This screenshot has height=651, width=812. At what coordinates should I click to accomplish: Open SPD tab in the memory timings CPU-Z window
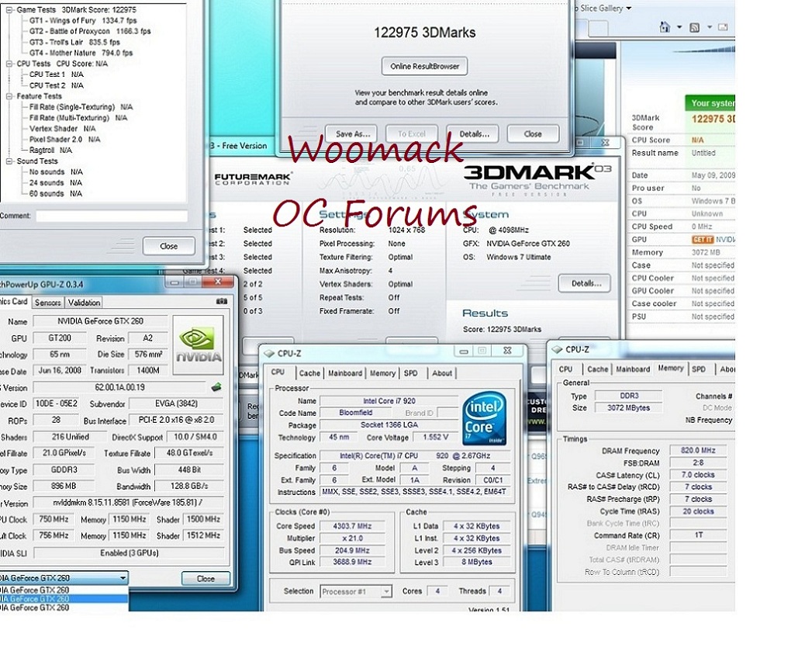point(699,369)
